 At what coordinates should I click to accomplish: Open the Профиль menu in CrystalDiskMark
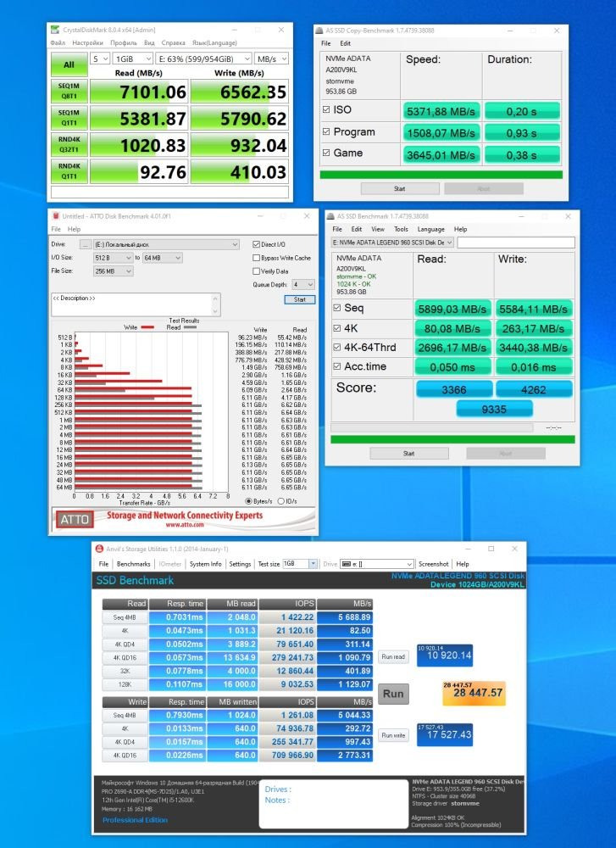(123, 42)
